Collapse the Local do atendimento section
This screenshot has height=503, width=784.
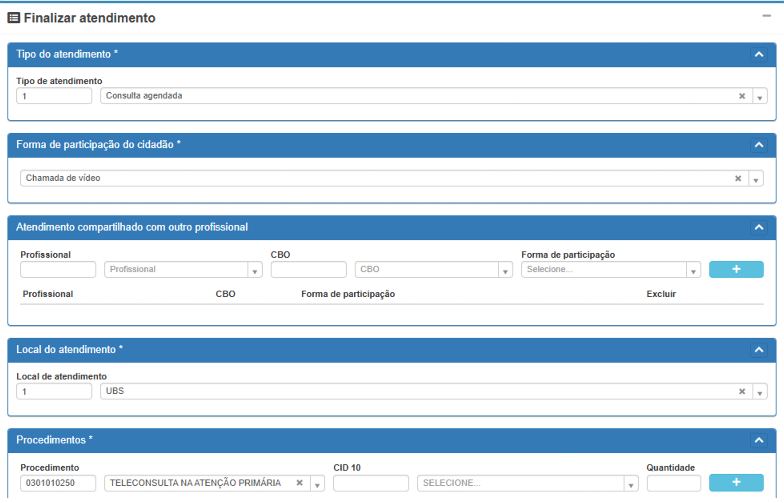click(x=759, y=349)
